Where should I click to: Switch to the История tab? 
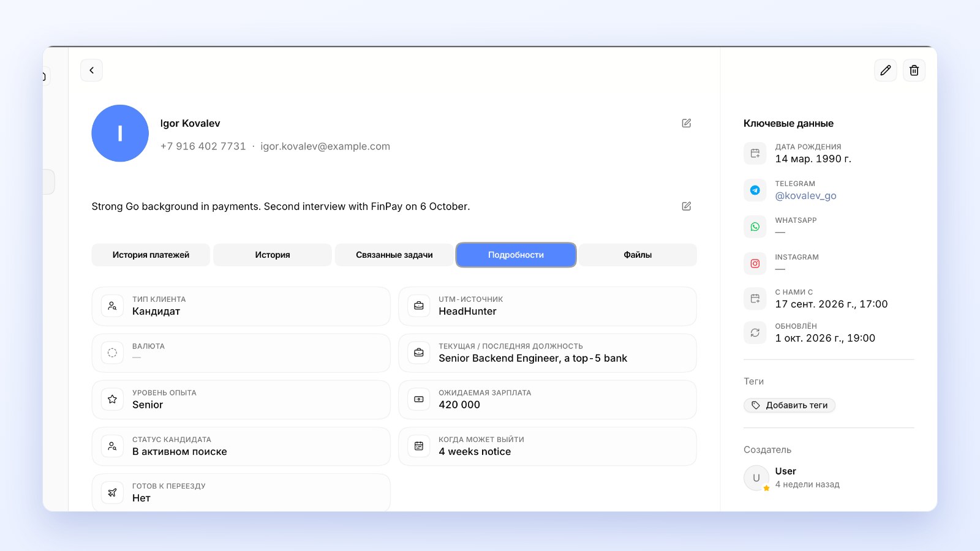273,255
